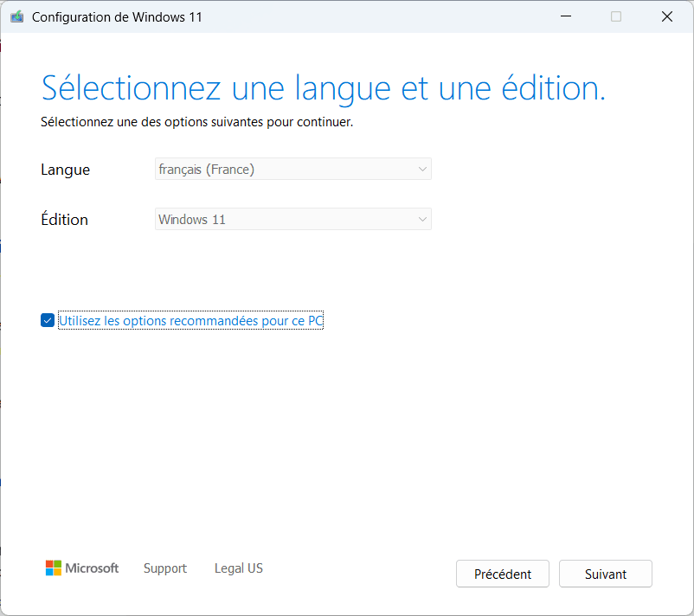
Task: Go back with the Précédent button
Action: (x=503, y=574)
